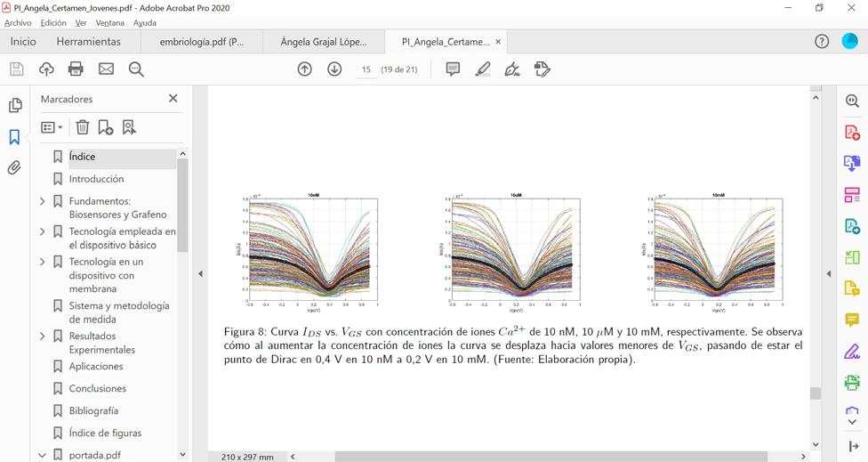
Task: Collapse the right tools pane arrow
Action: [829, 273]
